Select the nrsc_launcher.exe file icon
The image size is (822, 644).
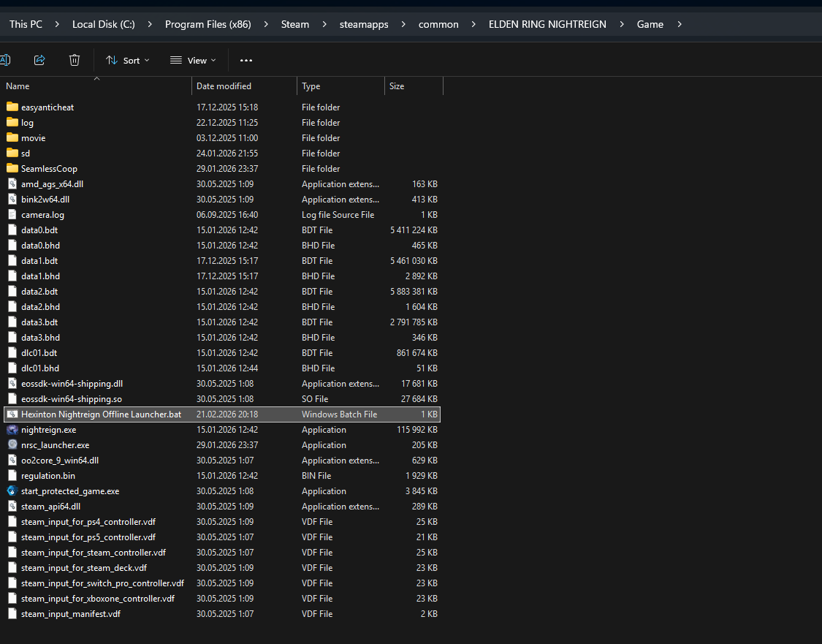tap(12, 445)
